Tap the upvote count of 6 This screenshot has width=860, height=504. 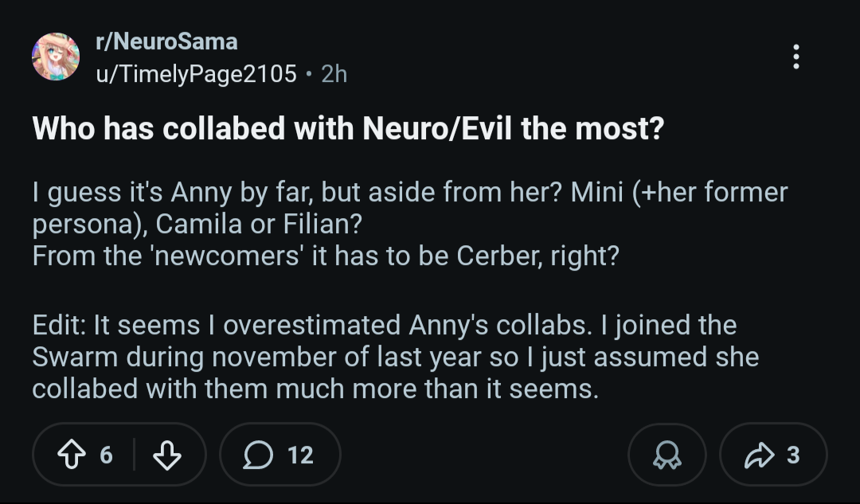click(106, 455)
